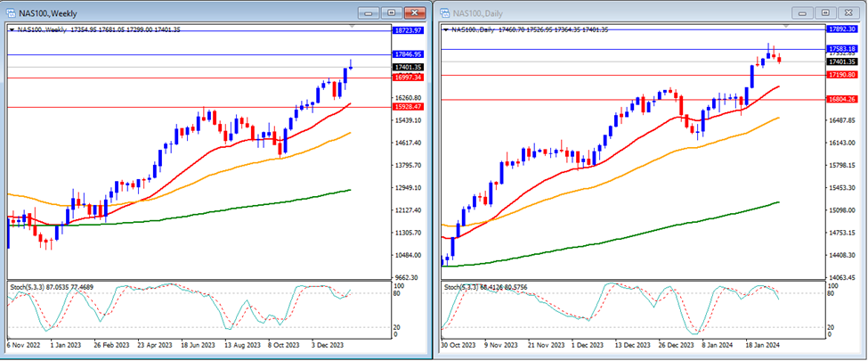Click the 14063.45 price scale value

(x=842, y=276)
